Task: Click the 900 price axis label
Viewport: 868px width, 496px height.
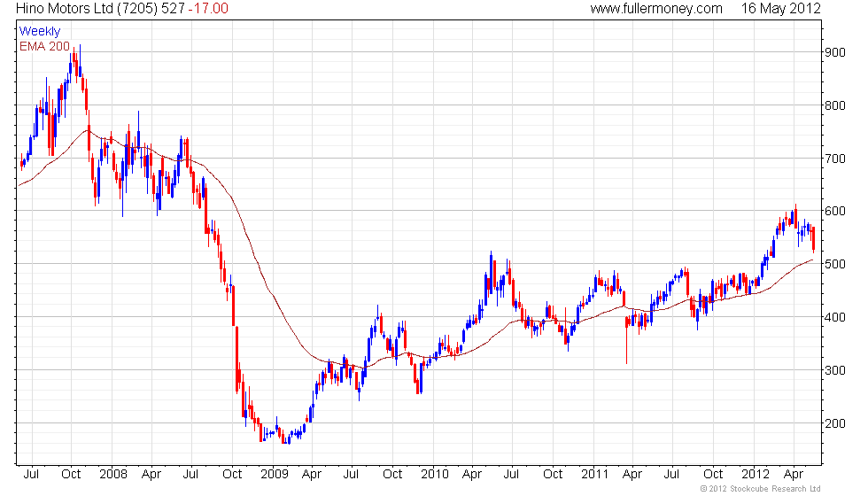Action: [835, 52]
